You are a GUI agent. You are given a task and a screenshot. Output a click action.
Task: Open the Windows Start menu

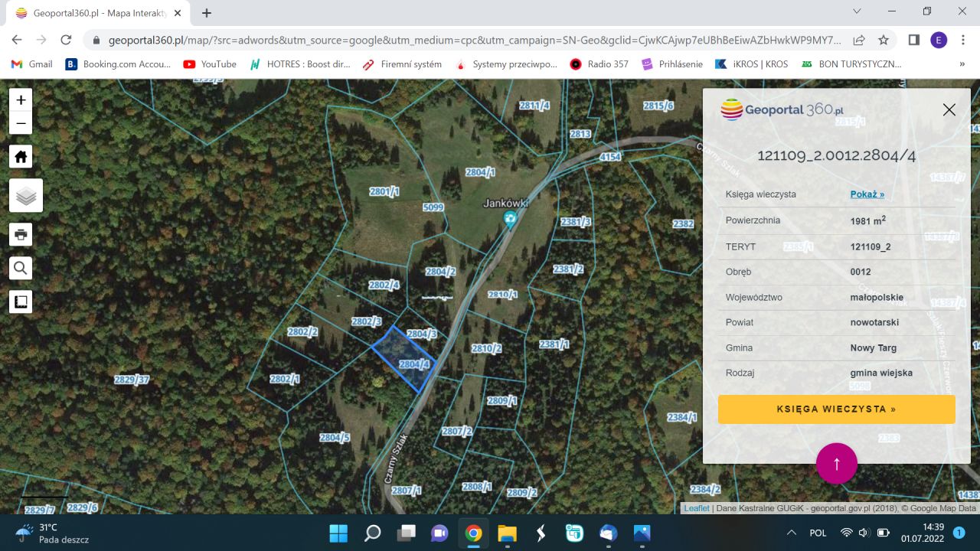[338, 533]
